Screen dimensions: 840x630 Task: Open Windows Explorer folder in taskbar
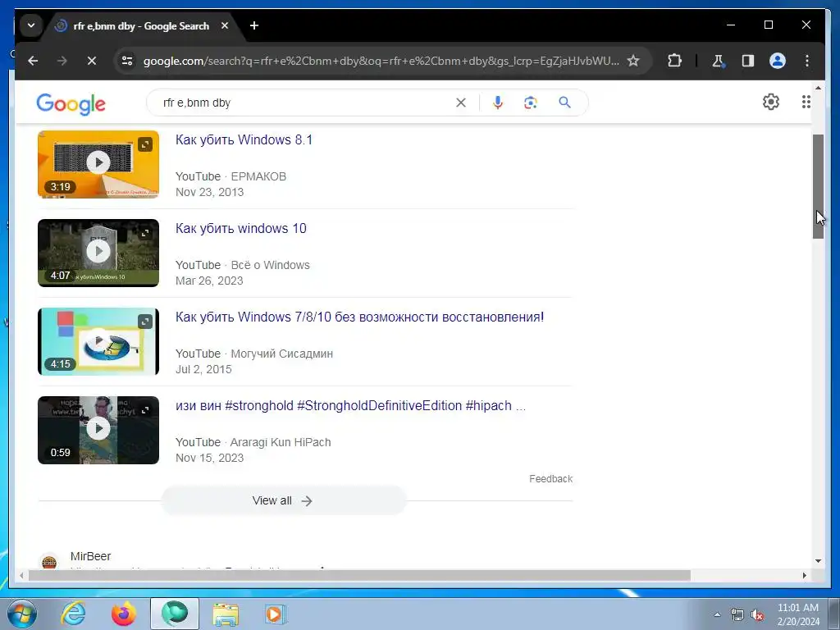point(226,614)
